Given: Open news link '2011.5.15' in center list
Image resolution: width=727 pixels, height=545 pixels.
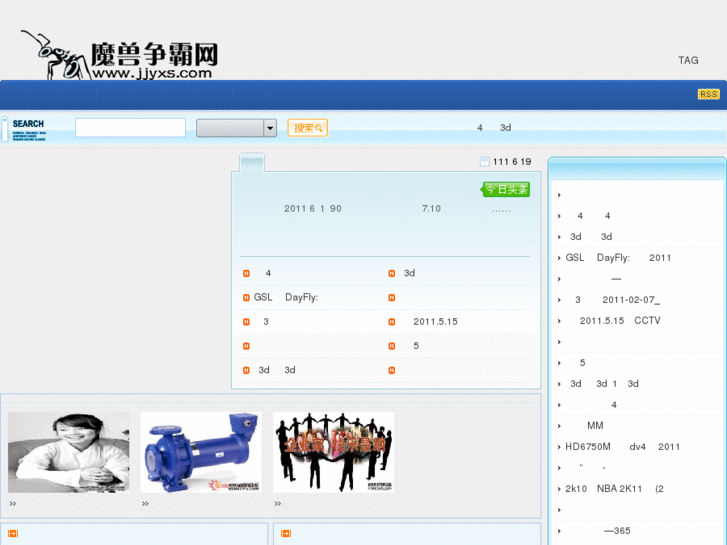Looking at the screenshot, I should click(x=435, y=321).
